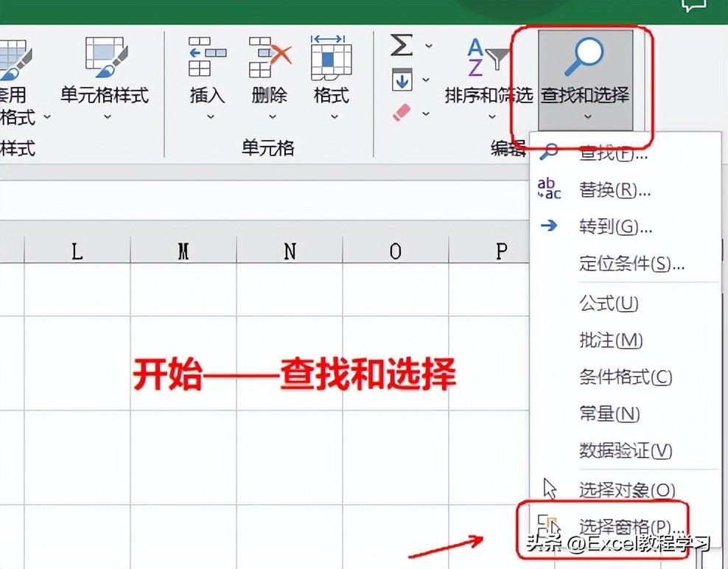Expand the Fill dropdown arrow
This screenshot has height=569, width=728.
[426, 80]
